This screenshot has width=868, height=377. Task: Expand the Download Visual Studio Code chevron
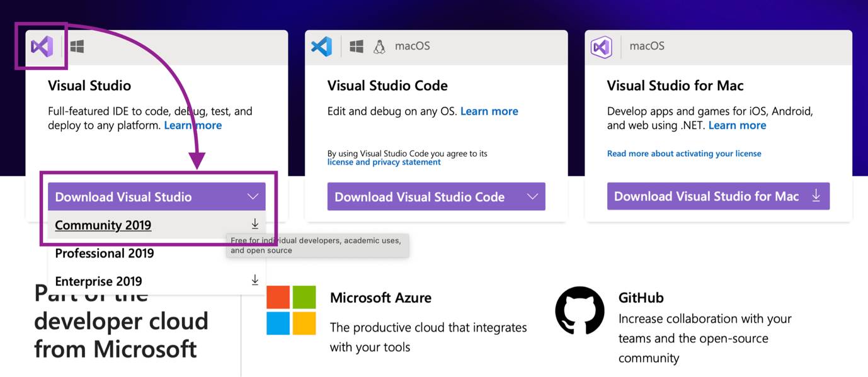533,196
